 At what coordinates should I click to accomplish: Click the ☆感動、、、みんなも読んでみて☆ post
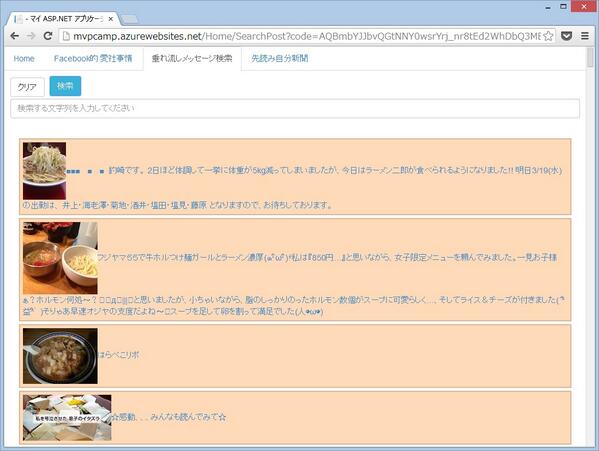pyautogui.click(x=169, y=417)
